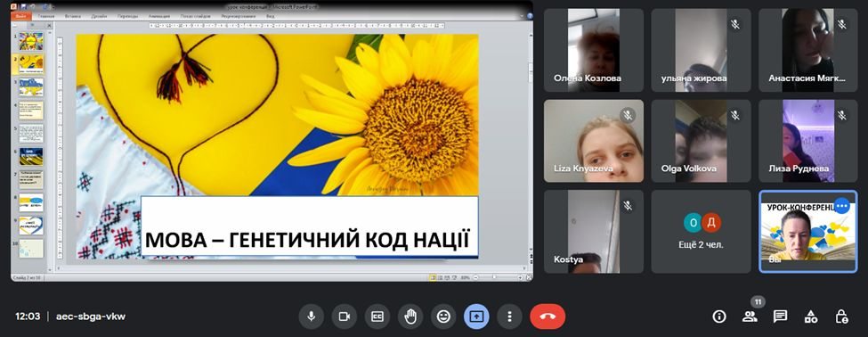Viewport: 868px width, 337px height.
Task: Open the chat with everyone
Action: (780, 316)
